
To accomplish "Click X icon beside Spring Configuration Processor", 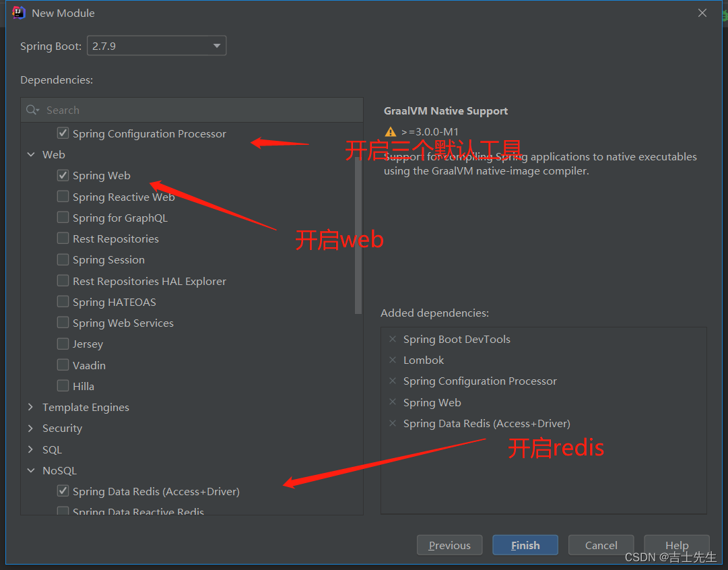I will 393,381.
